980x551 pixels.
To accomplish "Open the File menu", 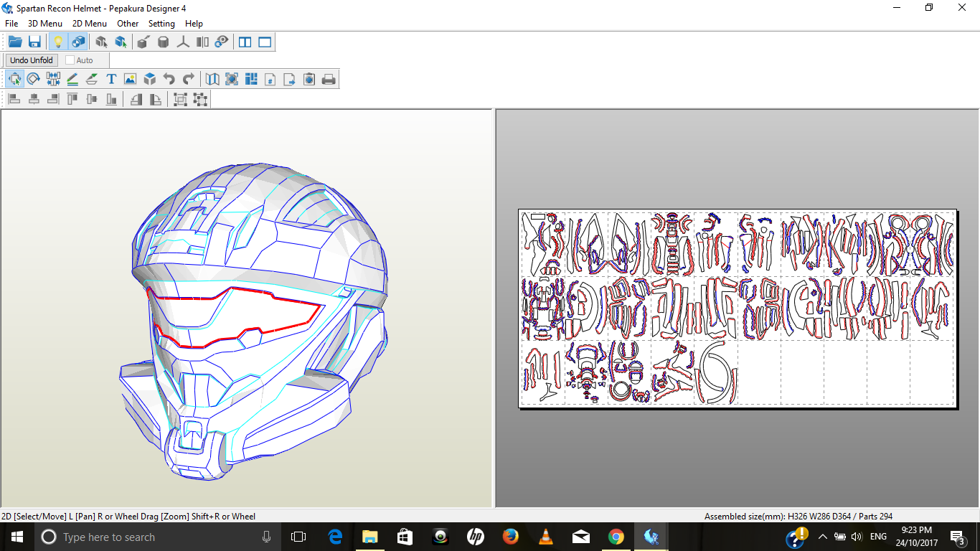I will (11, 24).
